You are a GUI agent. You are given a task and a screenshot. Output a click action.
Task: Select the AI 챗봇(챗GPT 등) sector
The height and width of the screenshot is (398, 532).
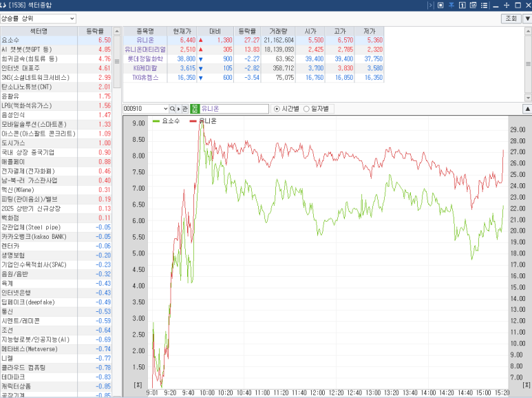(56, 50)
